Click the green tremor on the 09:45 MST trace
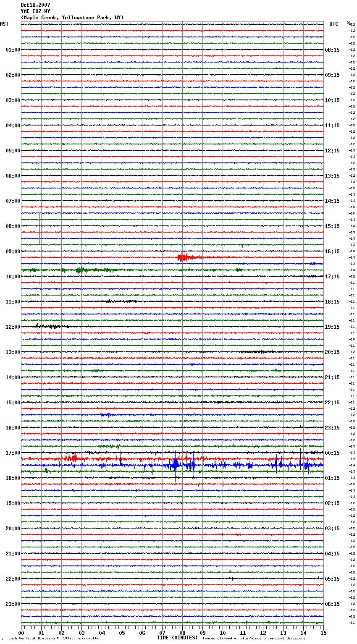Screen dimensions: 357x644 (81, 270)
